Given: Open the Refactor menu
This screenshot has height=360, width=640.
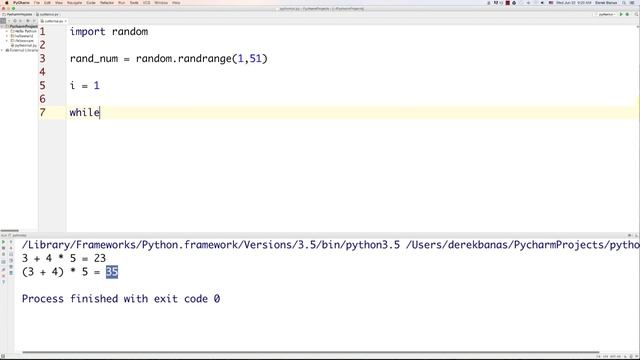Looking at the screenshot, I should pyautogui.click(x=107, y=3).
